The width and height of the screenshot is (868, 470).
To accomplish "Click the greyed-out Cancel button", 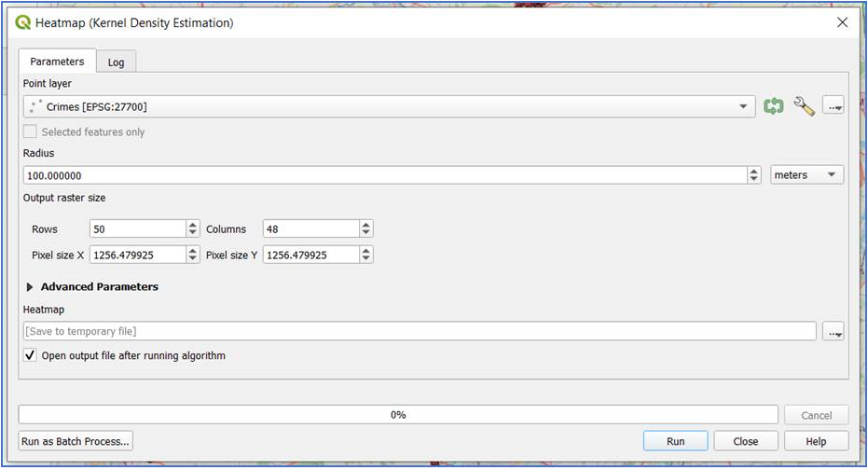I will [817, 415].
